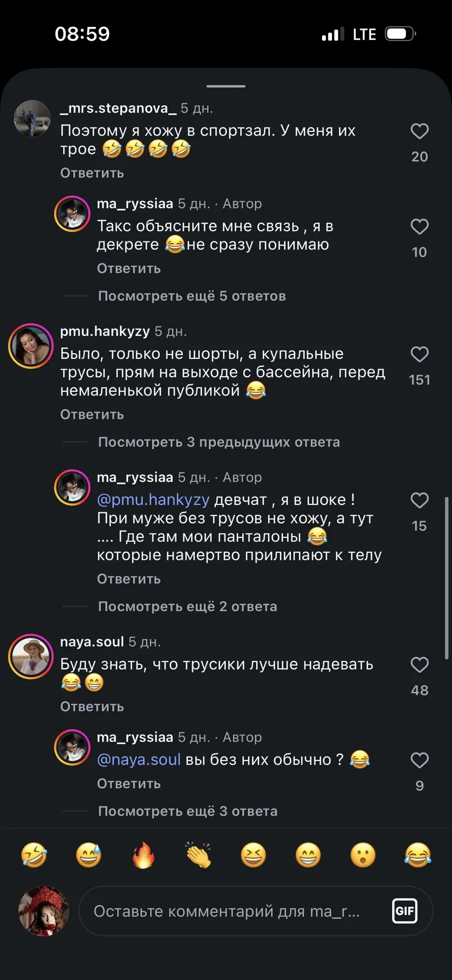Reply to pmu.hankyzy via "Ответить"

(92, 414)
